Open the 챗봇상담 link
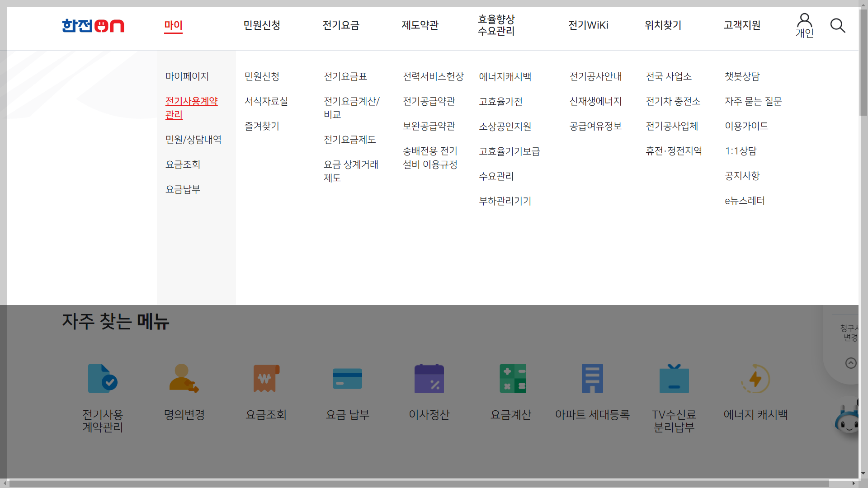Screen dimensions: 868x488 (742, 76)
